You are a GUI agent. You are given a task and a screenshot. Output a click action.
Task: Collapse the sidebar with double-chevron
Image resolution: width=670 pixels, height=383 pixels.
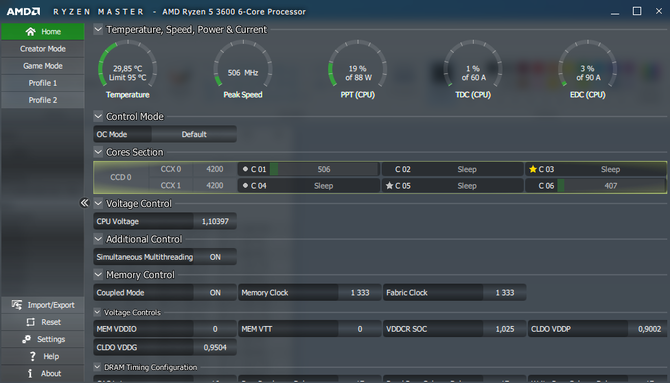(x=85, y=203)
